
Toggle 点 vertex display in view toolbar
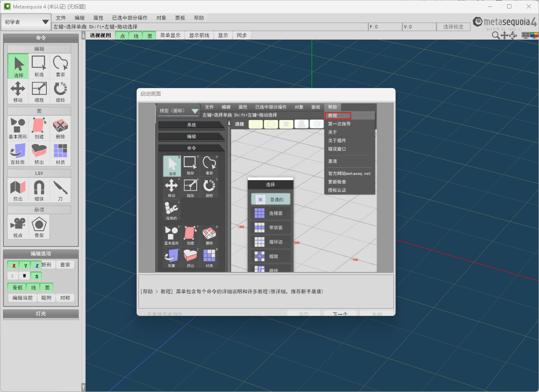122,36
